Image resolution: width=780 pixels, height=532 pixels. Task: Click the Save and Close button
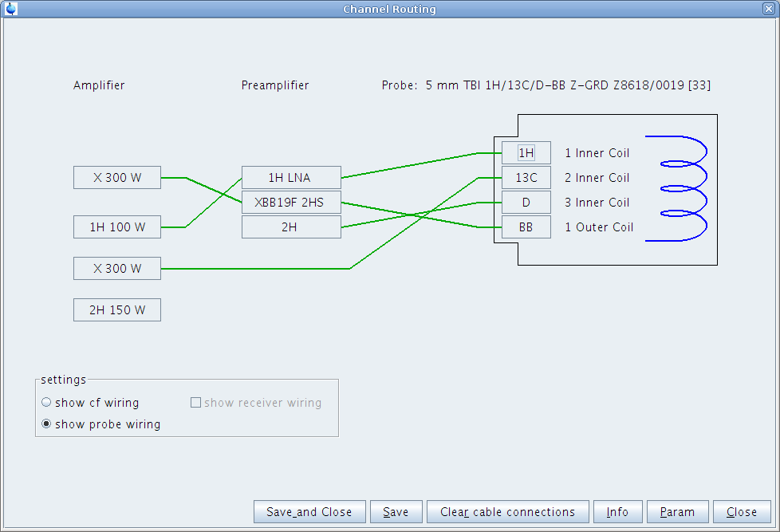pos(309,512)
